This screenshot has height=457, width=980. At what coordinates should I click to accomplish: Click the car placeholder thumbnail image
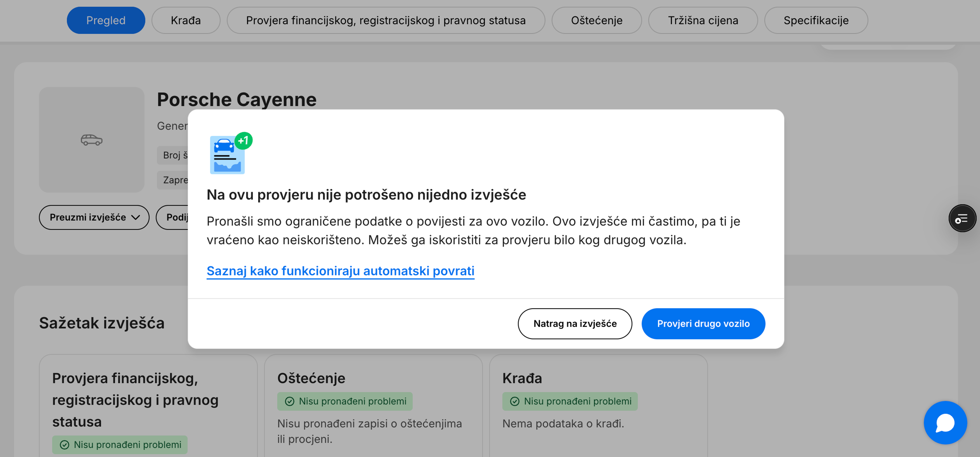92,140
